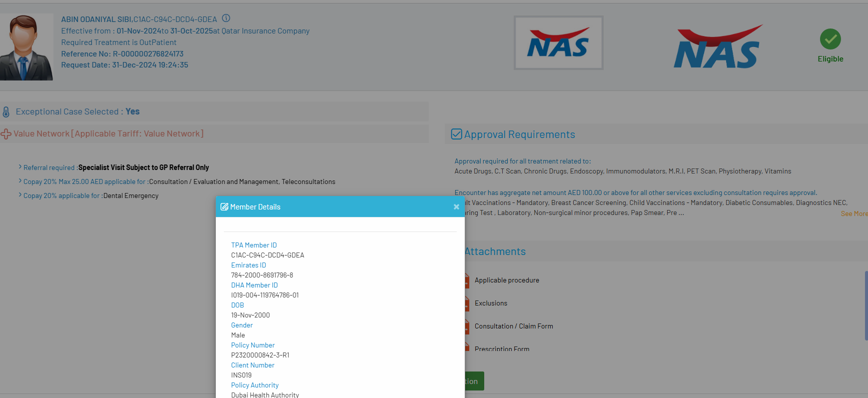
Task: Click the Value Network cross icon
Action: [6, 134]
